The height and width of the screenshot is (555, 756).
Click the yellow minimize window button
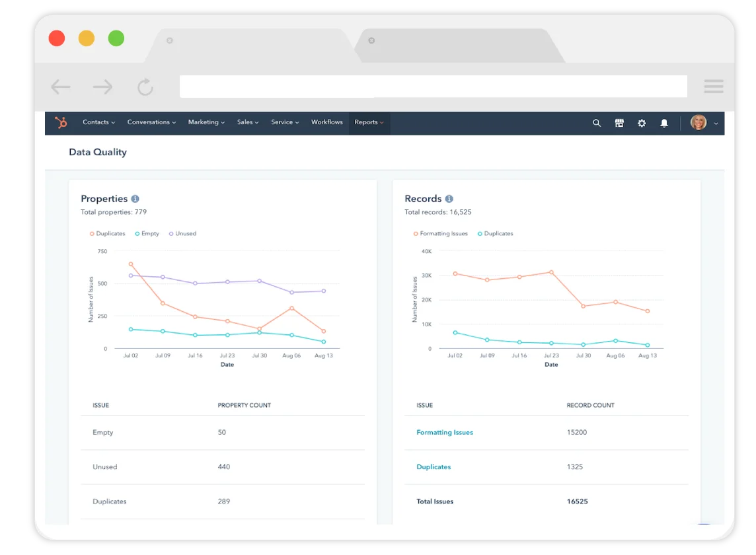click(x=87, y=38)
